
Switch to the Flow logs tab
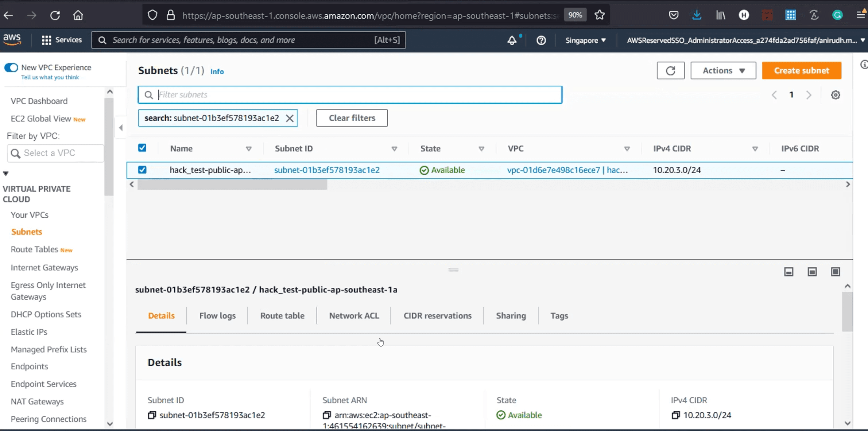217,315
